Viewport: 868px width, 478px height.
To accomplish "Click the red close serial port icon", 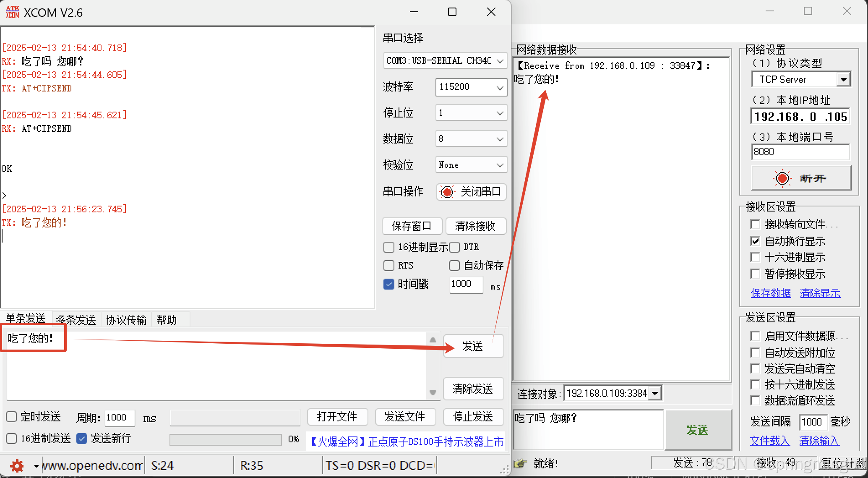I will 447,192.
